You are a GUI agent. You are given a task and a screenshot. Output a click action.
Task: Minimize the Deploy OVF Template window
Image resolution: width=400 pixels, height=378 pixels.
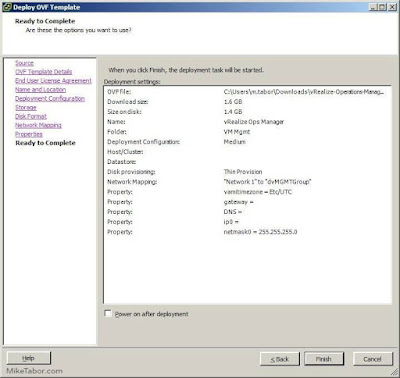click(373, 7)
